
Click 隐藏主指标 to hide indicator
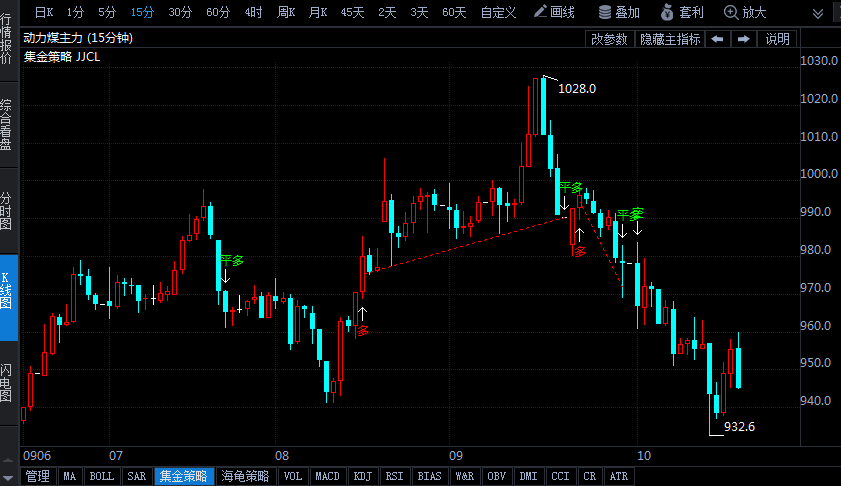tap(670, 39)
